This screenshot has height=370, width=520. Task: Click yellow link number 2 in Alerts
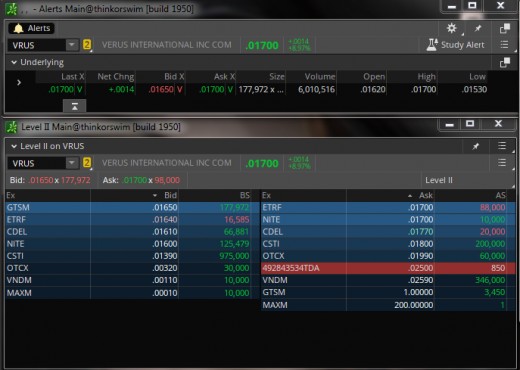pyautogui.click(x=87, y=45)
